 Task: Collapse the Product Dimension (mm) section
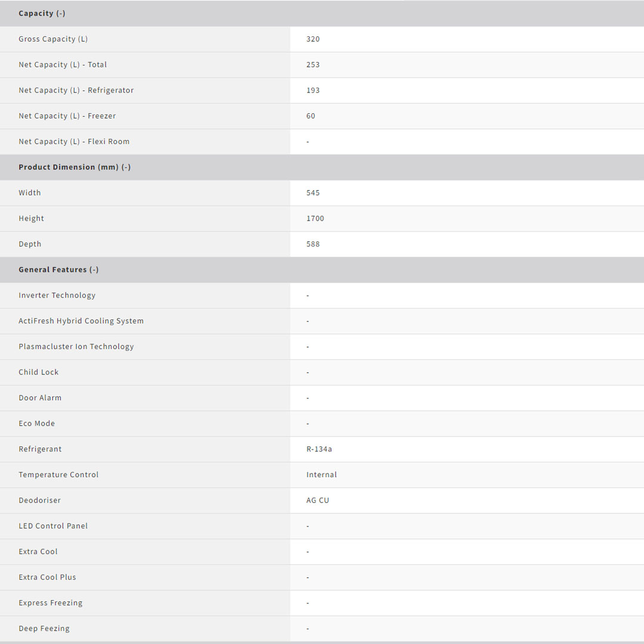point(75,167)
